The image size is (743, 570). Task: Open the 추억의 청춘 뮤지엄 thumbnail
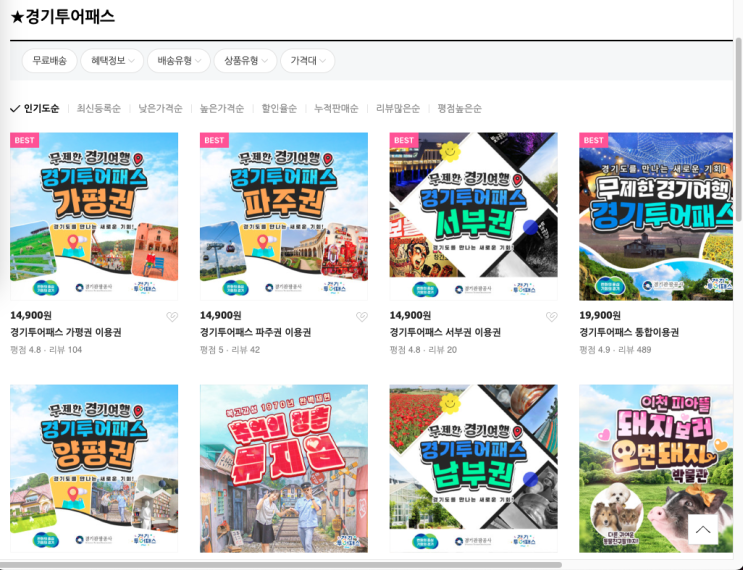pos(284,469)
